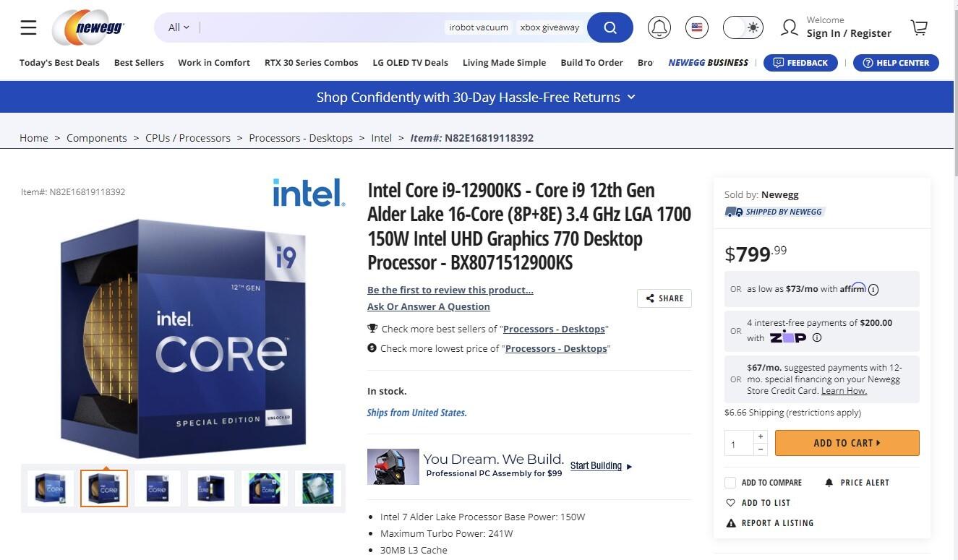Check the ADD TO COMPARE checkbox
This screenshot has height=560, width=958.
(730, 482)
